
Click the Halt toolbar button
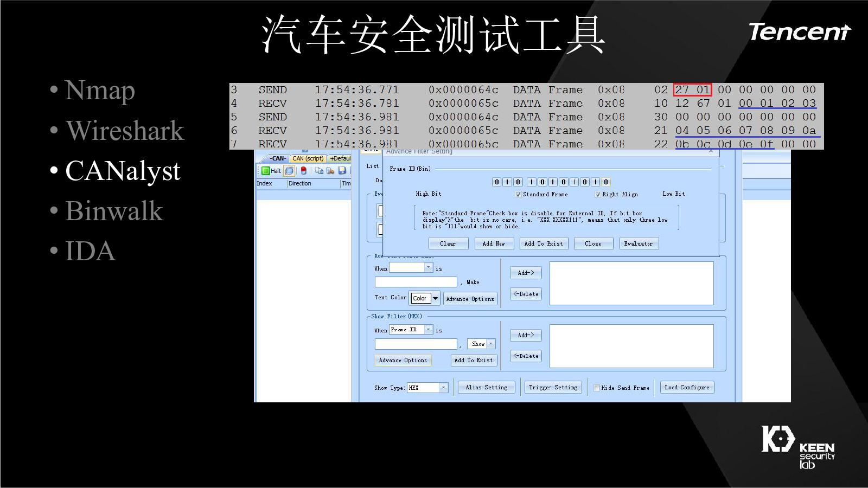point(271,171)
